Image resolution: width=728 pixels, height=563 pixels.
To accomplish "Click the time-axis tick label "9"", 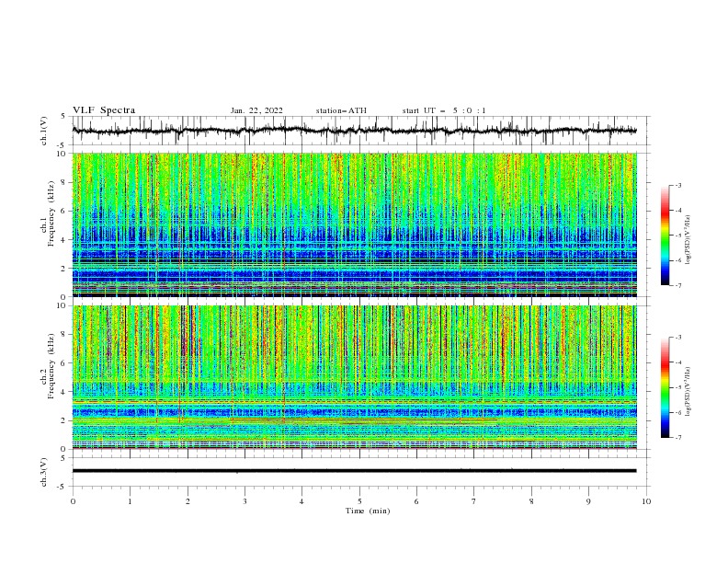I will (588, 501).
